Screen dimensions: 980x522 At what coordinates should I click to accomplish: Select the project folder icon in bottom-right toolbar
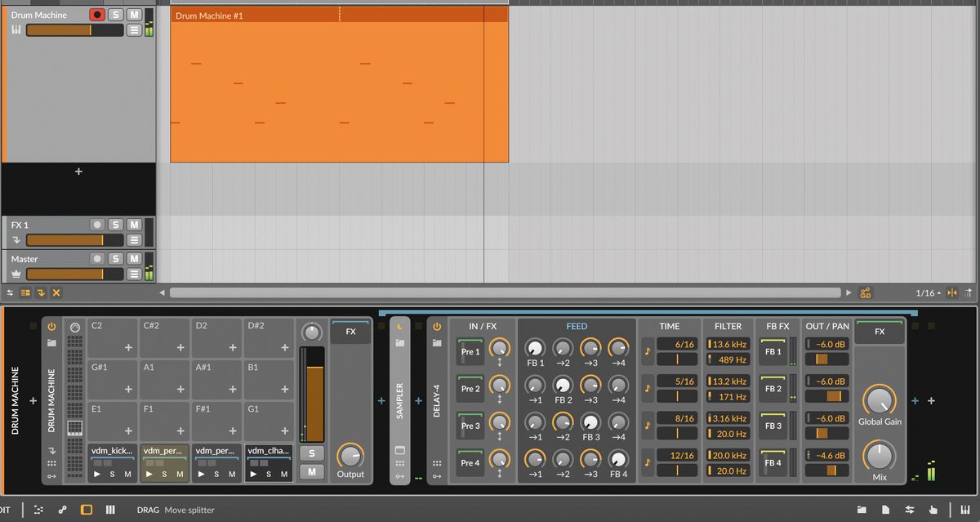(862, 510)
